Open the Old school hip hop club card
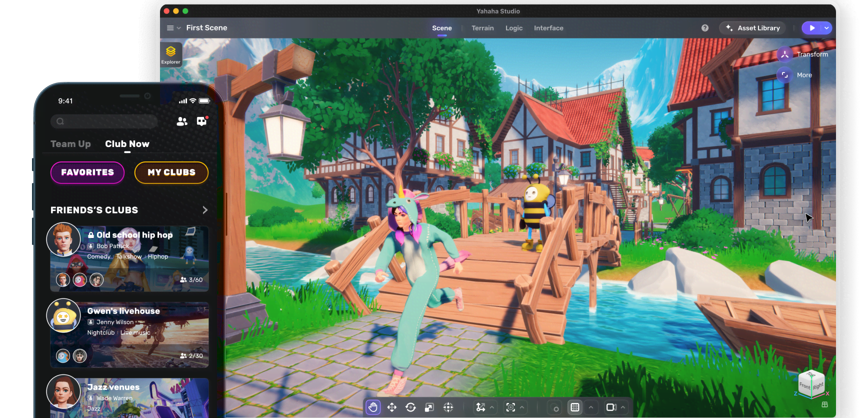This screenshot has width=868, height=418. [129, 258]
